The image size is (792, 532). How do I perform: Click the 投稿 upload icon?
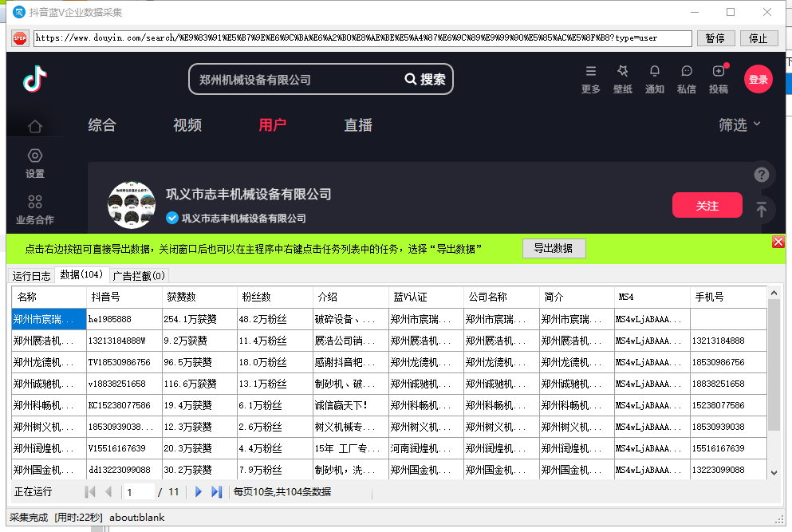point(719,71)
